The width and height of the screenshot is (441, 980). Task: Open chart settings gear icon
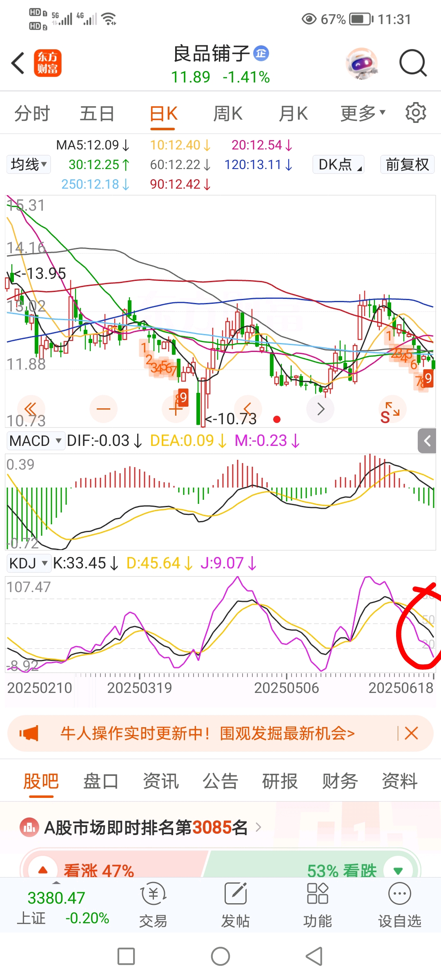click(x=416, y=113)
